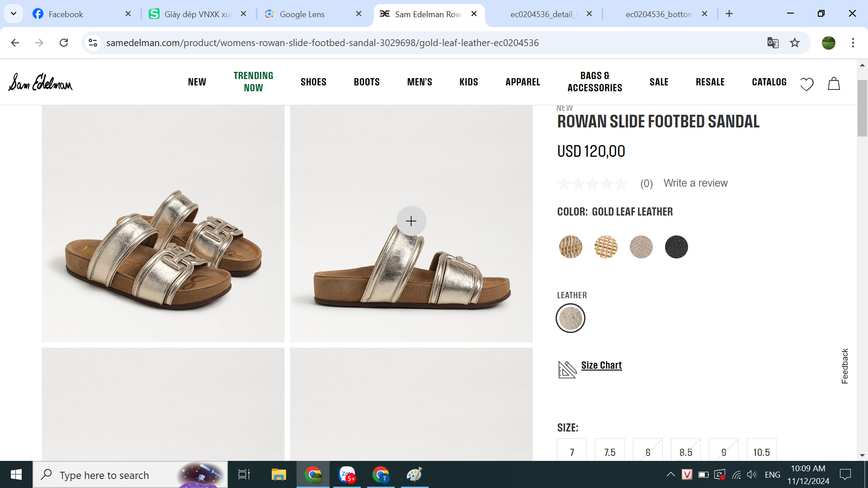Viewport: 868px width, 488px height.
Task: Show hidden system tray icons
Action: 671,474
